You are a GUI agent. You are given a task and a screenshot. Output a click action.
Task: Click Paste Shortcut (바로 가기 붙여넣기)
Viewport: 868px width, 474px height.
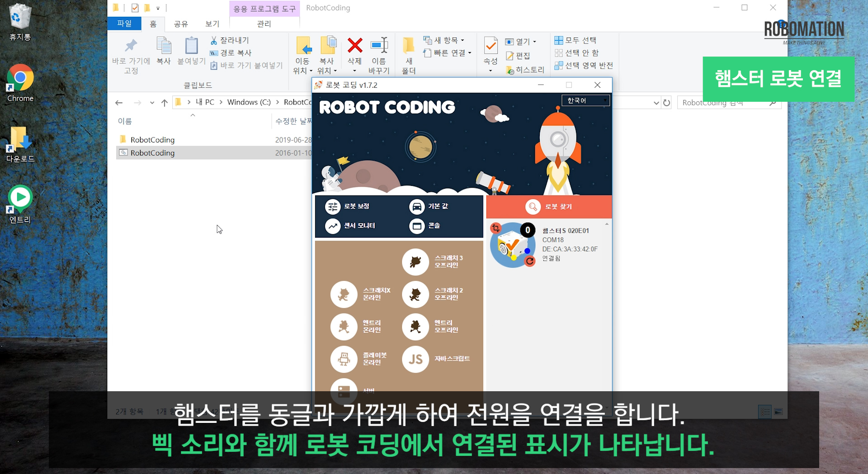pos(246,66)
